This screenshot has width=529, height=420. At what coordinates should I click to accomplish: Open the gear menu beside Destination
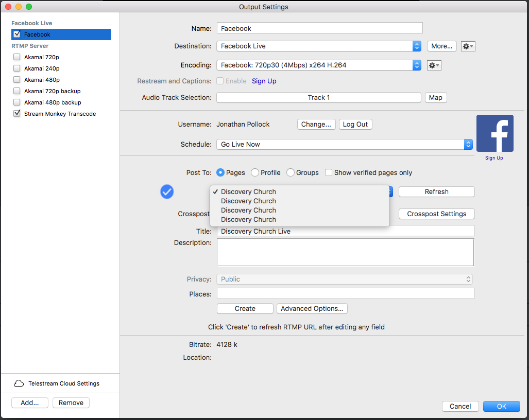468,46
